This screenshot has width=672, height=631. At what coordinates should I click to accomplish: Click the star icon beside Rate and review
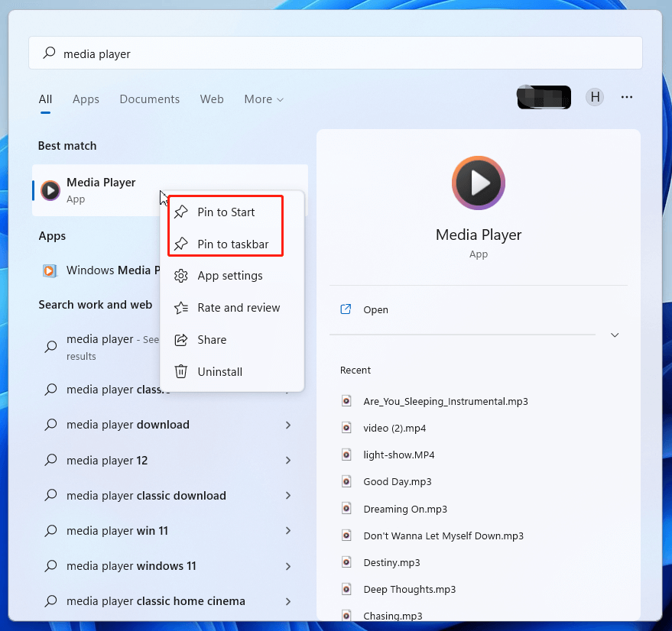coord(181,308)
